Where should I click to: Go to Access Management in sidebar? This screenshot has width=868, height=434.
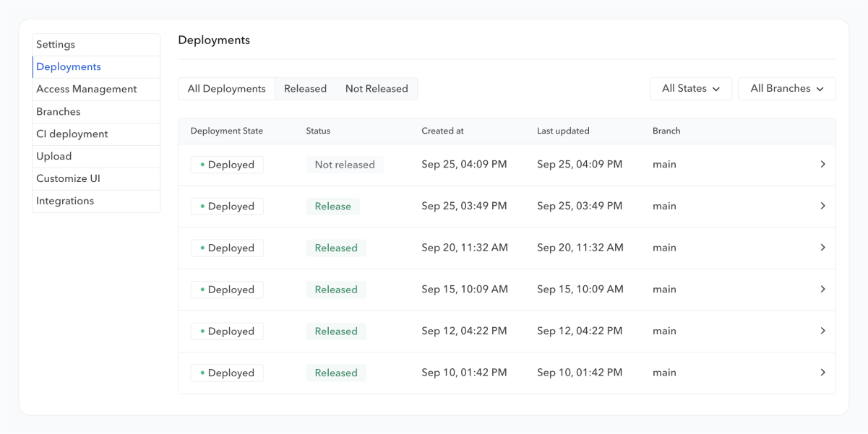(x=86, y=90)
